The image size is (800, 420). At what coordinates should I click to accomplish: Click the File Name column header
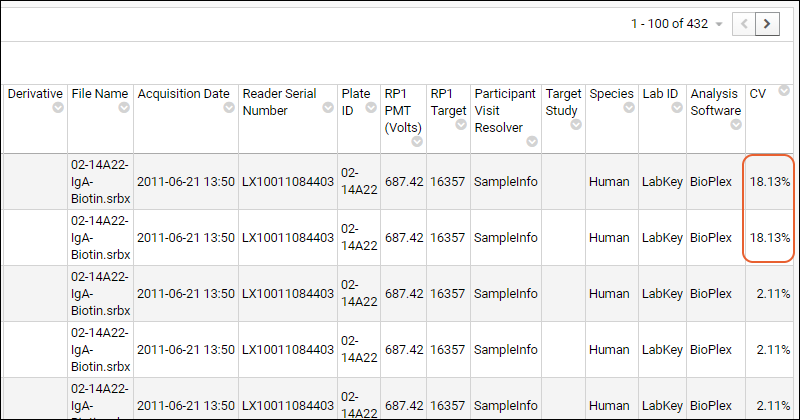(x=99, y=94)
